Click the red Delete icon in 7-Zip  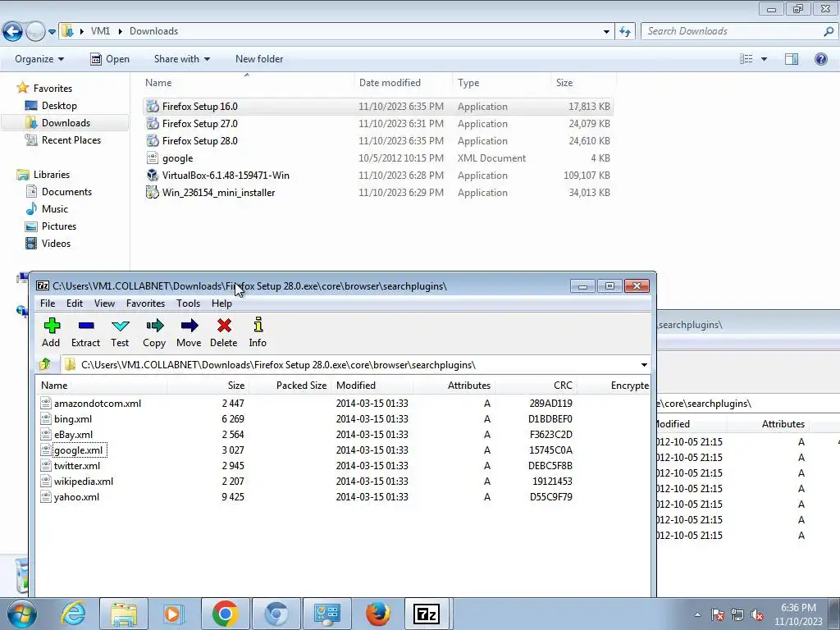coord(224,332)
